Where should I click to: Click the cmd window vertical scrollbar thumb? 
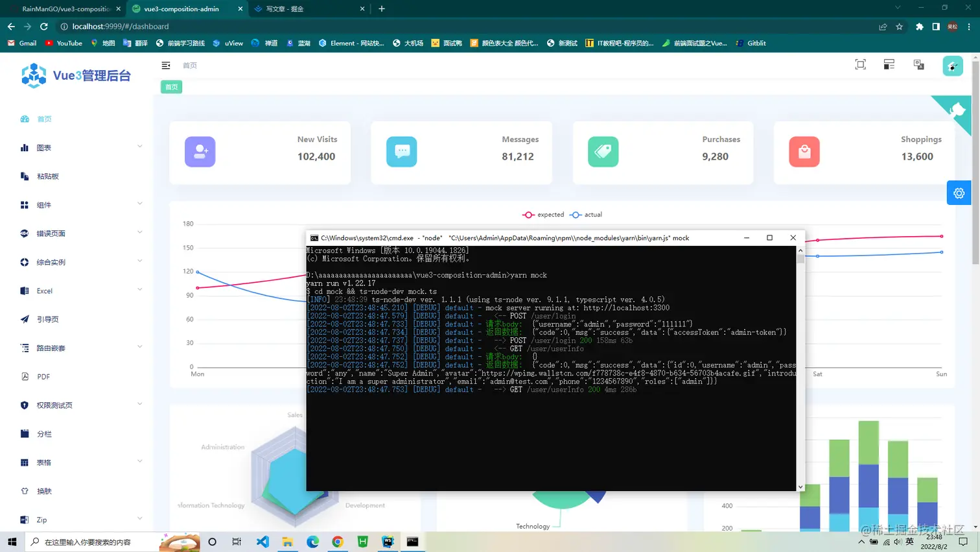click(x=800, y=259)
